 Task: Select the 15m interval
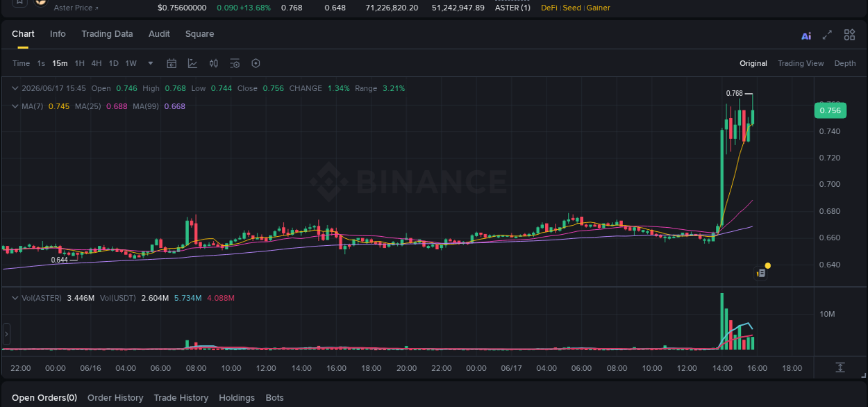[x=60, y=63]
